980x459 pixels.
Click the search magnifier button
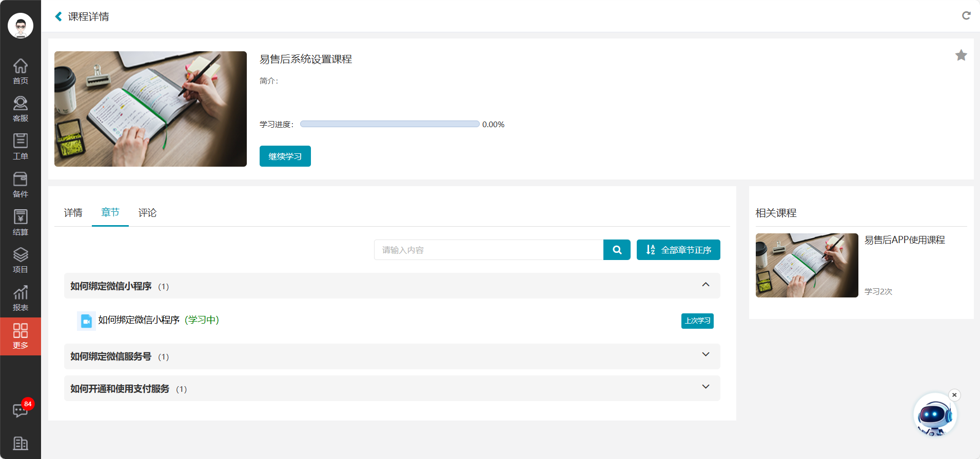[x=617, y=250]
